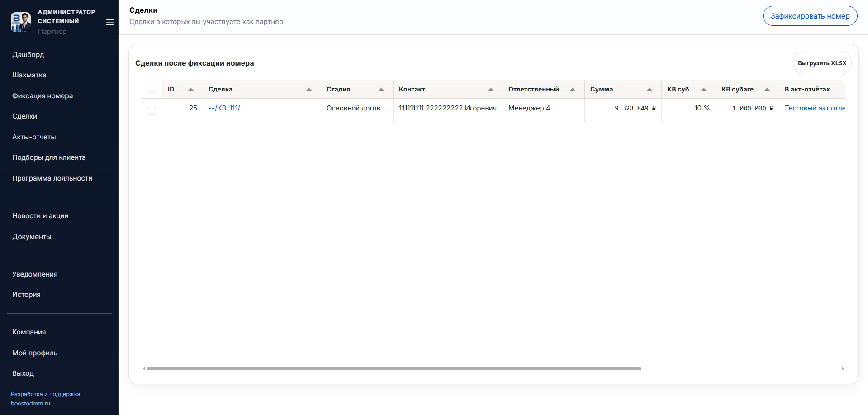Check the checkbox for deal row 25
This screenshot has width=868, height=415.
[x=152, y=111]
